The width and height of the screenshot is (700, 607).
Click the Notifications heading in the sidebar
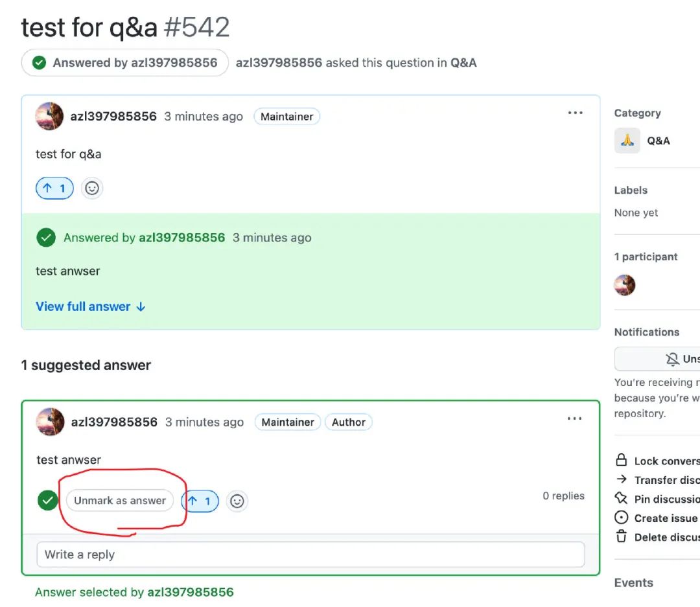[x=647, y=332]
